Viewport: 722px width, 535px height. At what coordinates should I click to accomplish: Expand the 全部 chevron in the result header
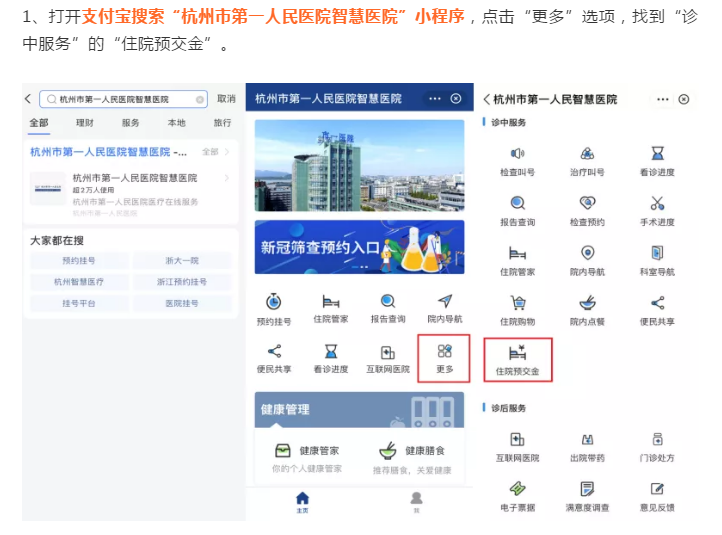215,152
